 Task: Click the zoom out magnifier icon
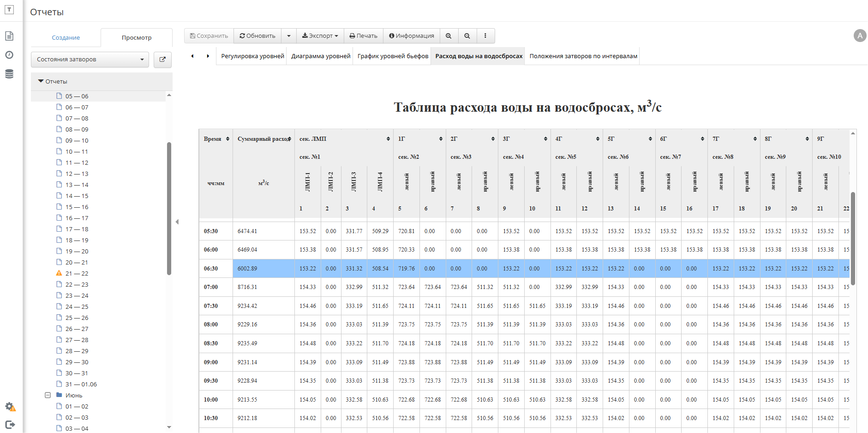[x=467, y=36]
